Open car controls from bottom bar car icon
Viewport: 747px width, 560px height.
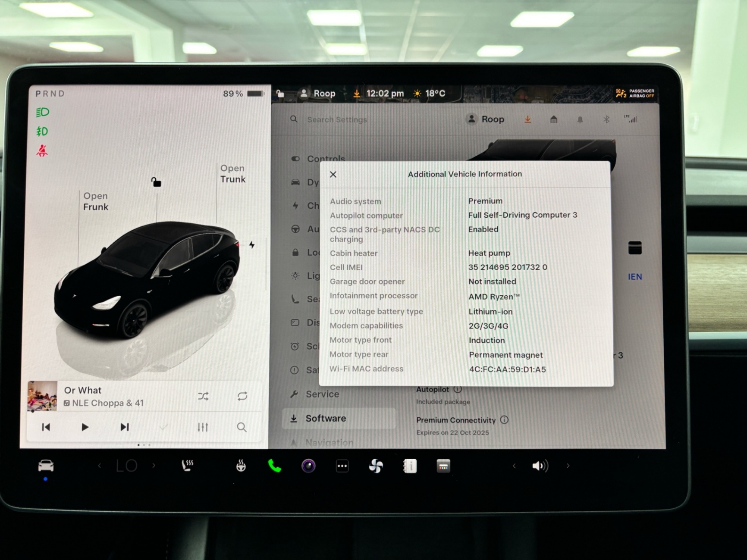[46, 466]
